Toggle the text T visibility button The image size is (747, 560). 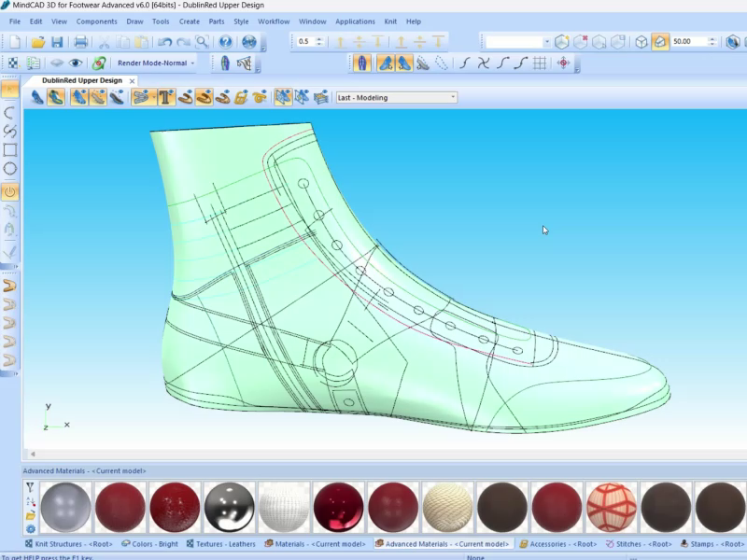point(166,98)
